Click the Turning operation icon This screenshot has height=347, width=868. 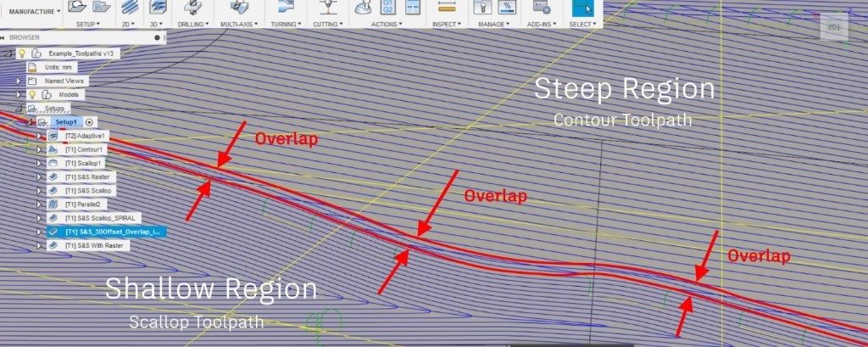[x=285, y=6]
